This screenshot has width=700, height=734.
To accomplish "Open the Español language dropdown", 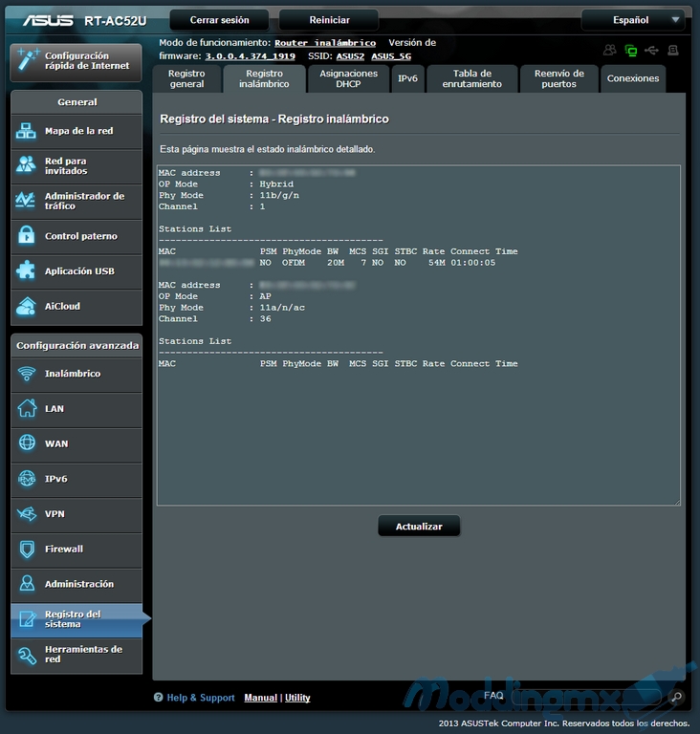I will [x=632, y=20].
